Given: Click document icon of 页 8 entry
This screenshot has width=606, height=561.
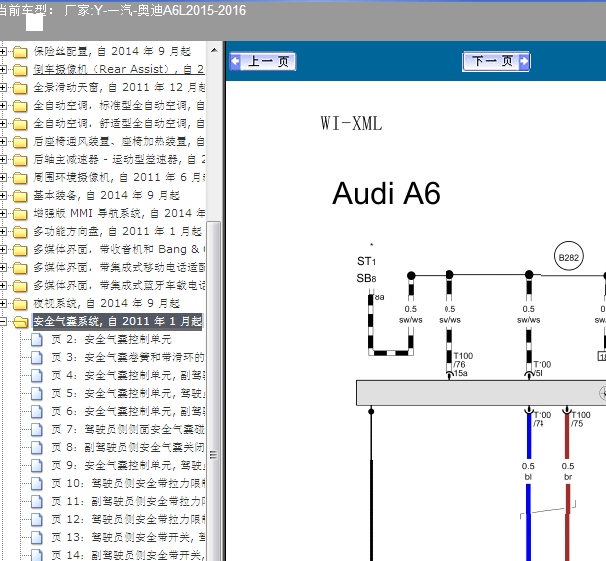Looking at the screenshot, I should (x=37, y=448).
